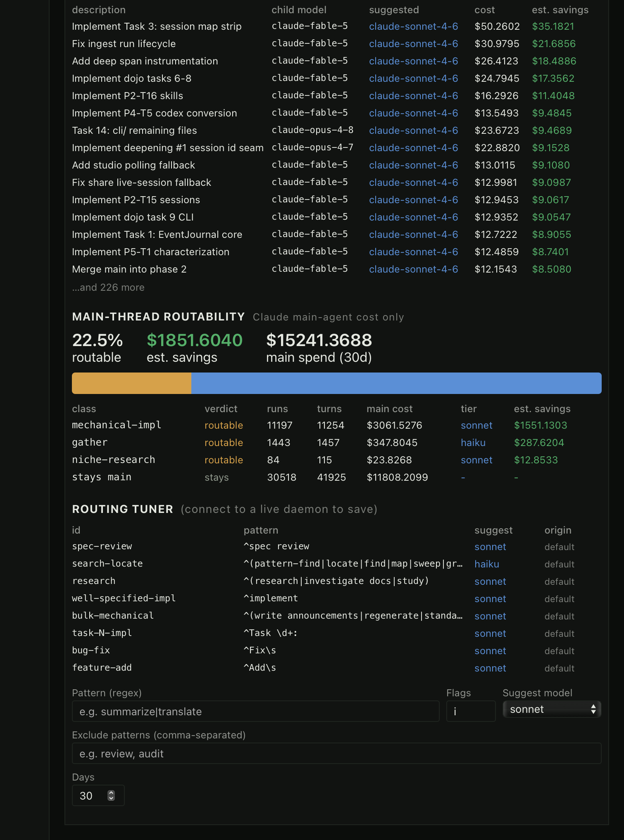624x840 pixels.
Task: Select the mechanical-impl class row
Action: [x=336, y=425]
